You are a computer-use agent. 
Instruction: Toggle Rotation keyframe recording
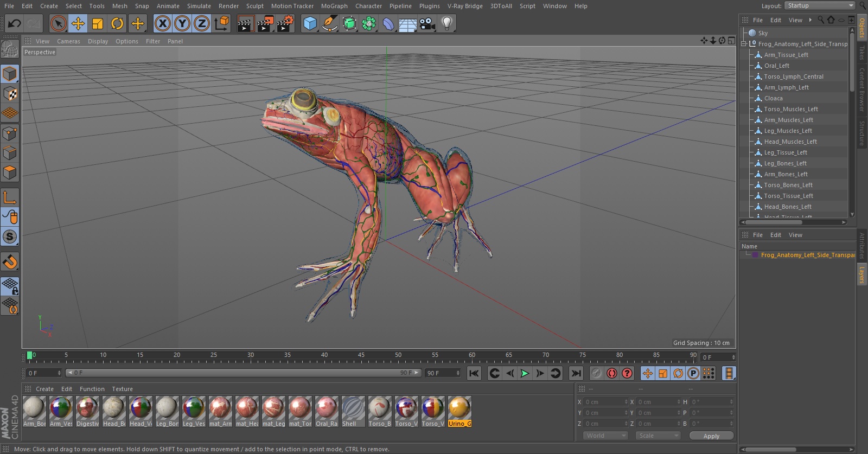pos(678,373)
